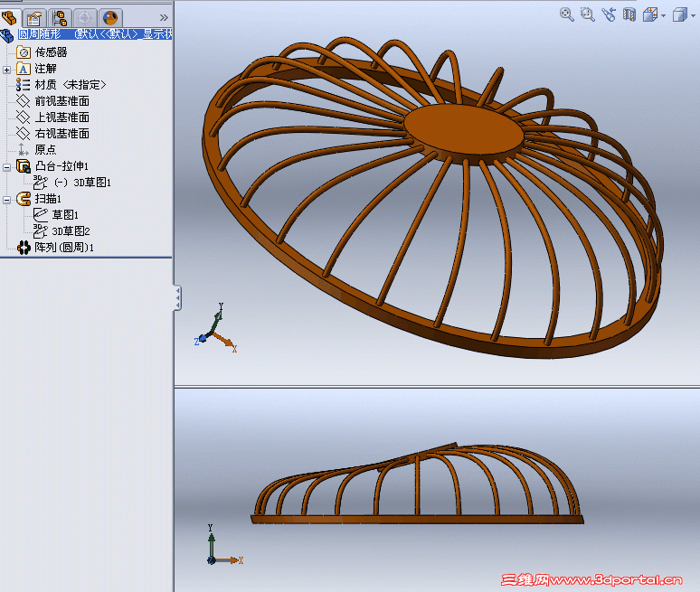Select the (-) 3D草图1 sketch

coord(82,183)
